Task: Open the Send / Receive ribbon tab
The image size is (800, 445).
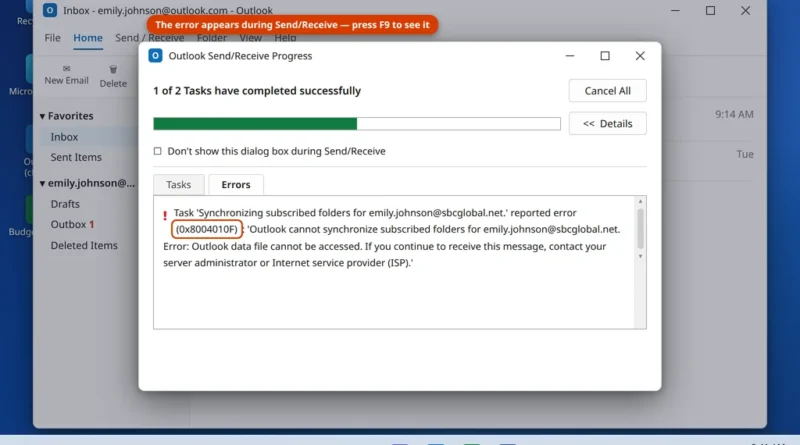Action: tap(149, 38)
